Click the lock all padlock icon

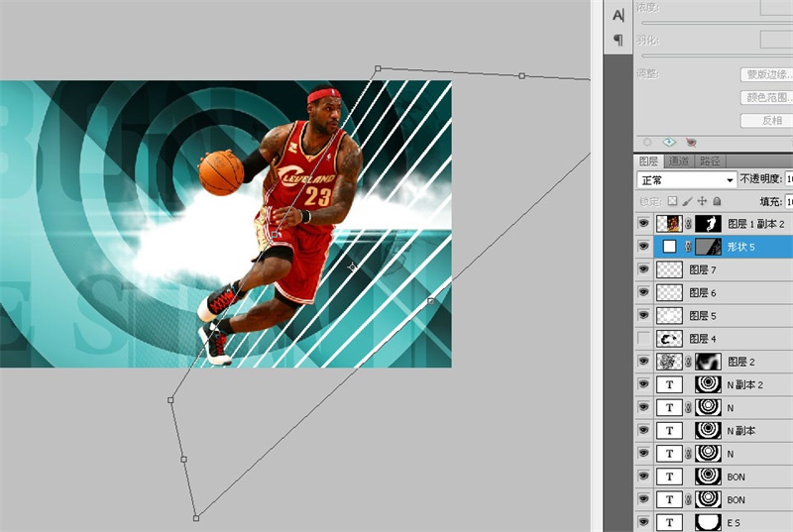(716, 200)
